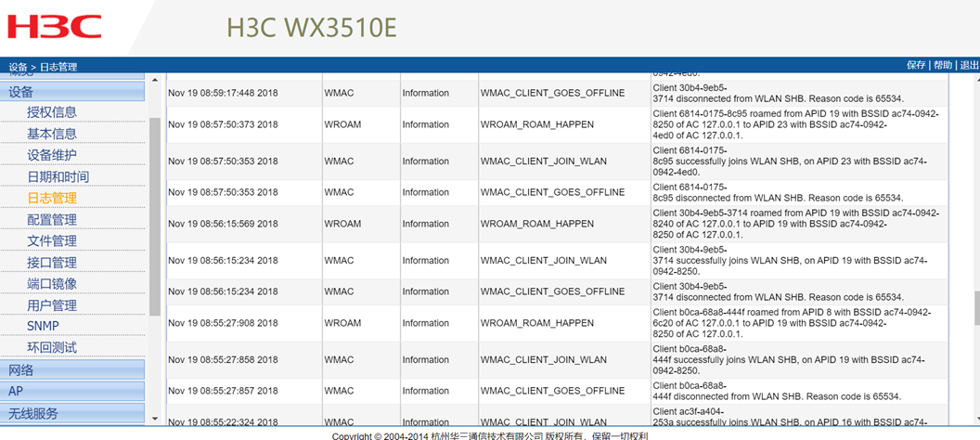This screenshot has height=440, width=980.
Task: Click the sidebar scrollbar down arrow
Action: pos(155,419)
